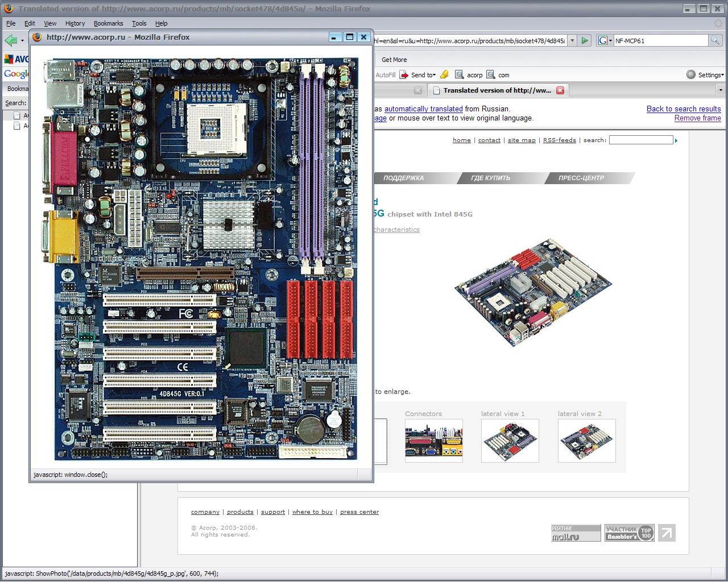
Task: Click the search magnifier button in search box
Action: [715, 40]
